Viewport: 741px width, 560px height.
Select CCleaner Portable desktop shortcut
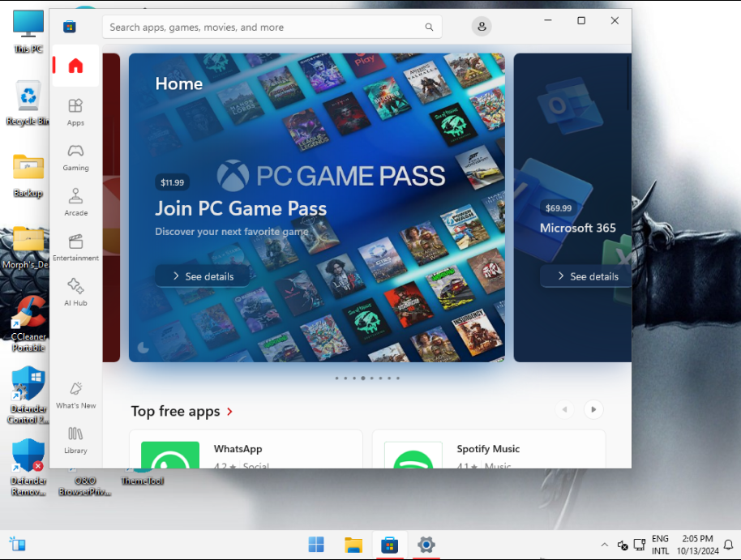pyautogui.click(x=28, y=324)
